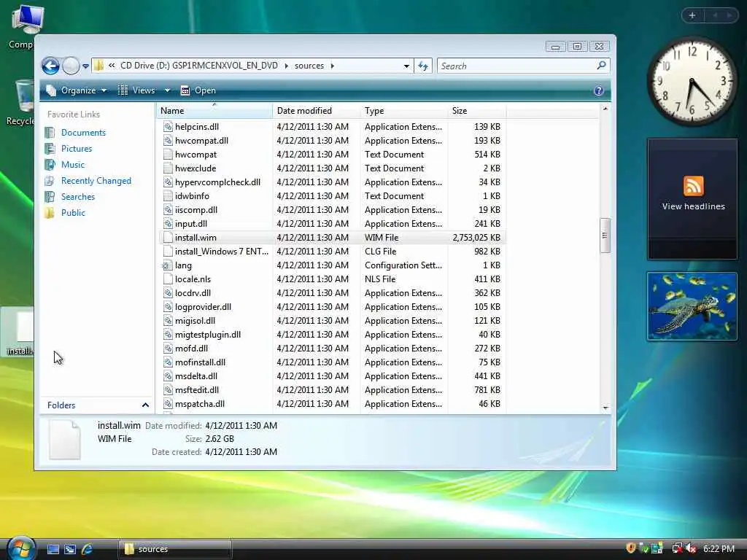Sort by the Type column header
747x560 pixels.
(404, 111)
